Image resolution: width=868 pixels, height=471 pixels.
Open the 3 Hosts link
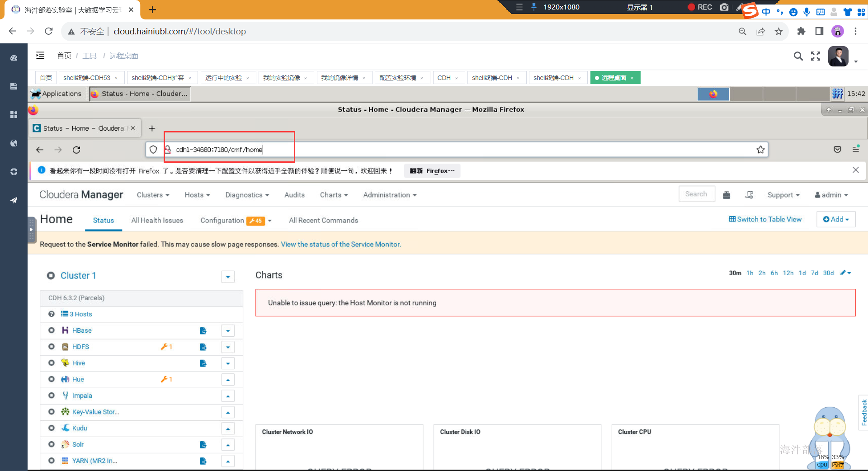pyautogui.click(x=77, y=314)
